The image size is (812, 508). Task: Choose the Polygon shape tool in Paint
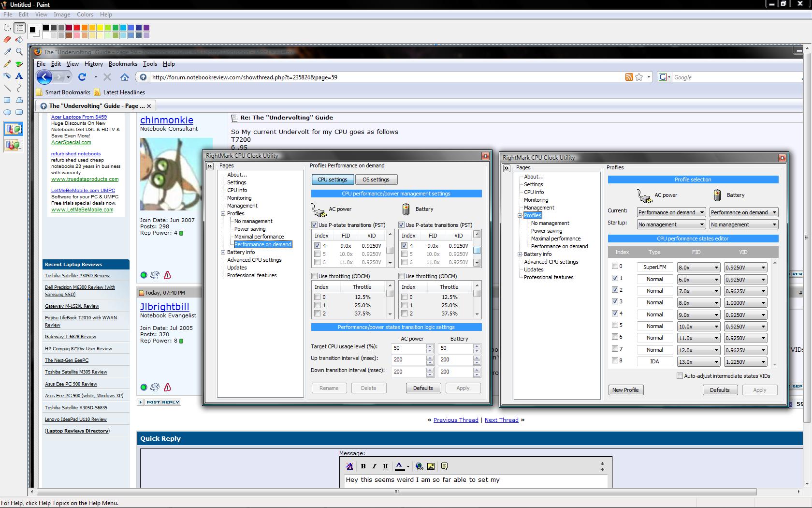[x=19, y=100]
